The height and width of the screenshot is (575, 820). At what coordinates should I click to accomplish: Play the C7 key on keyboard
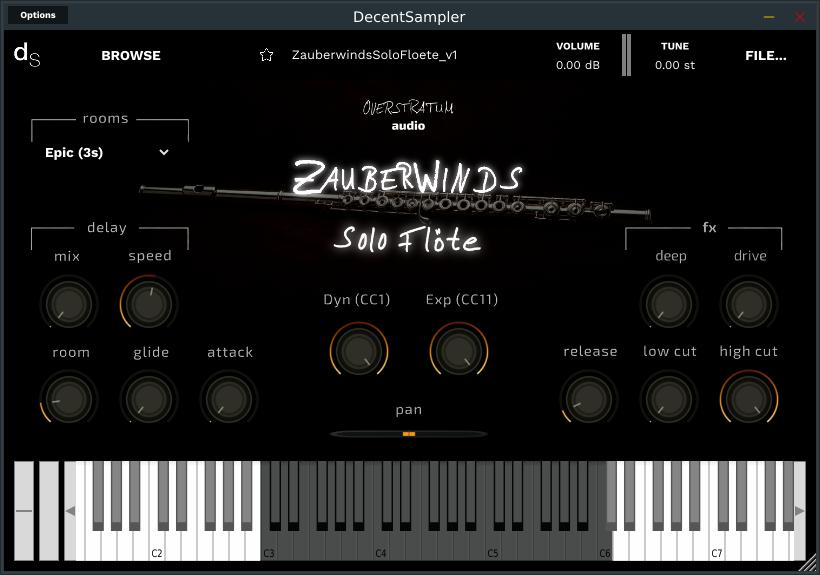point(716,546)
